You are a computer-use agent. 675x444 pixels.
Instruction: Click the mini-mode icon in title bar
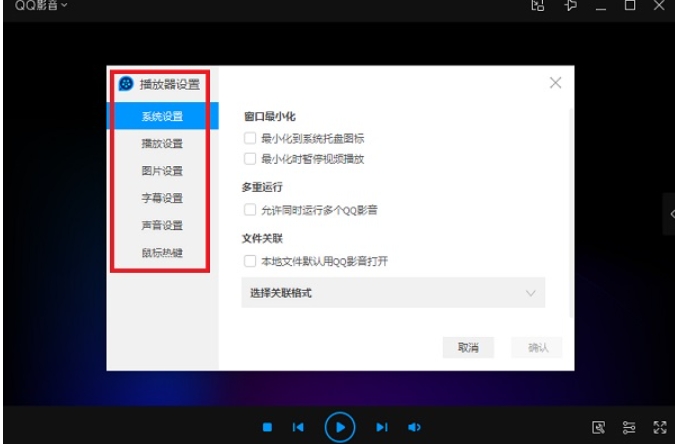(538, 5)
